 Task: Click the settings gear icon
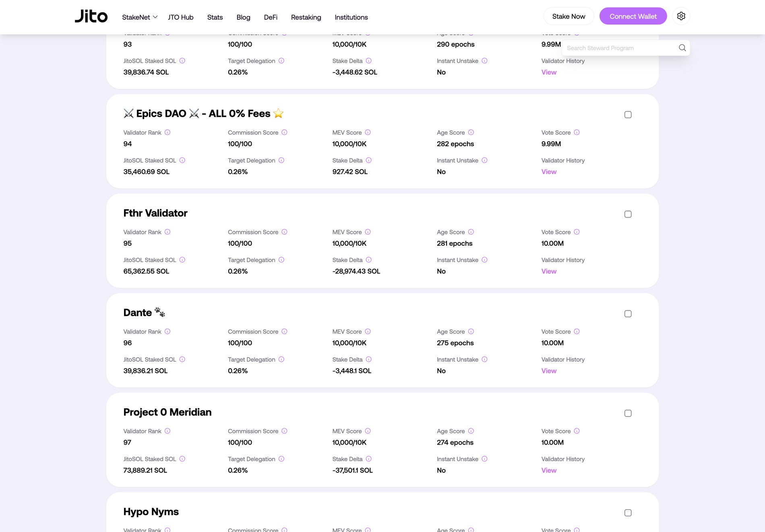(681, 16)
